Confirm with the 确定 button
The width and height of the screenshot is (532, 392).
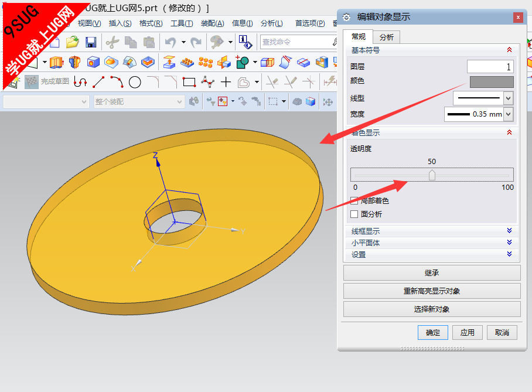[433, 333]
